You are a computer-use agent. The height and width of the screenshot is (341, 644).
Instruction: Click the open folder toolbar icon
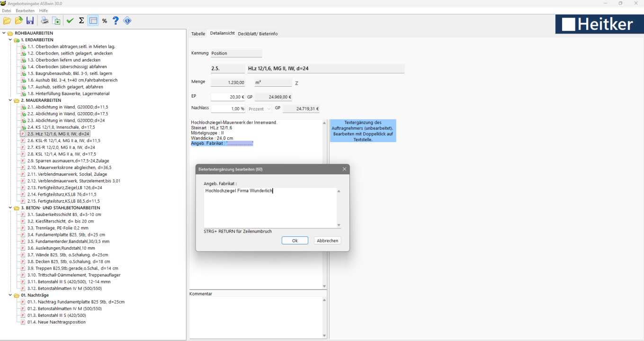(7, 20)
